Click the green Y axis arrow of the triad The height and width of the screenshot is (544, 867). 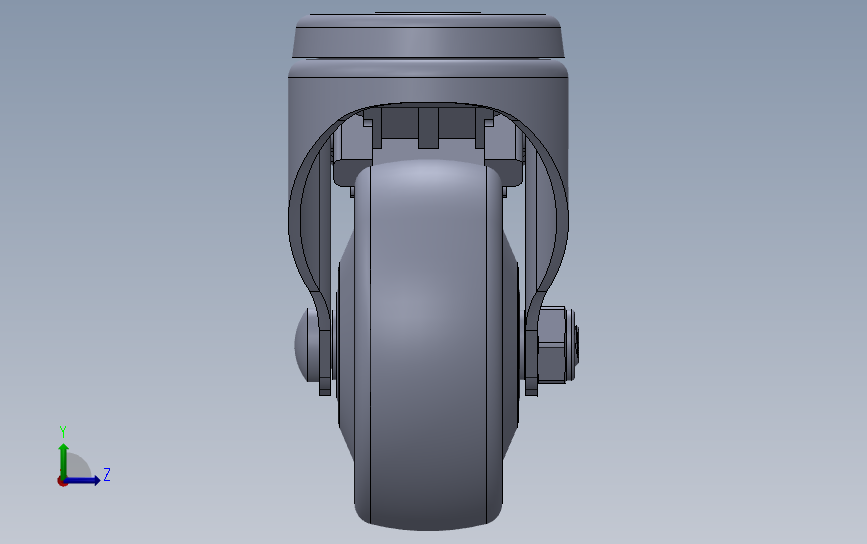tap(64, 461)
